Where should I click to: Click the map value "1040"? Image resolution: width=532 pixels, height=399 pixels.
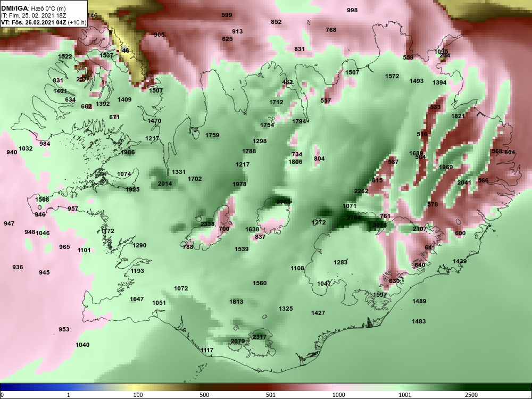(82, 345)
